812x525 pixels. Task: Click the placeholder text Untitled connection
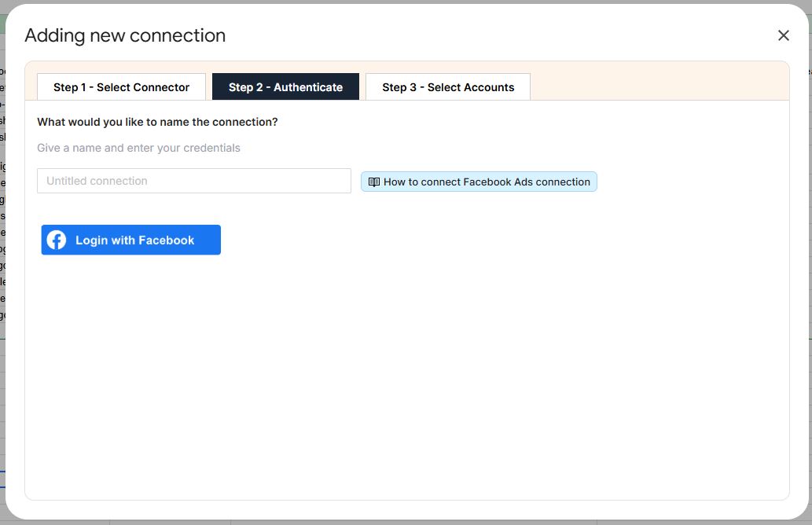[97, 181]
